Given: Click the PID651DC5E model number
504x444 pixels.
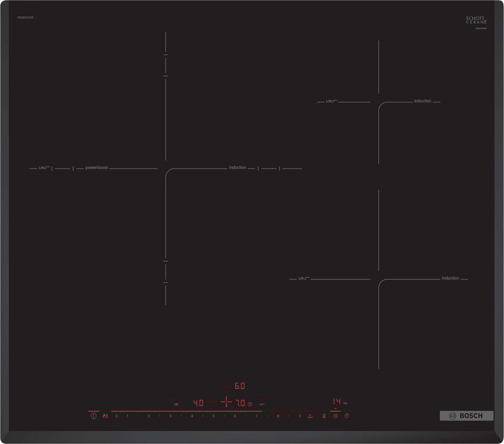Looking at the screenshot, I should pos(25,18).
